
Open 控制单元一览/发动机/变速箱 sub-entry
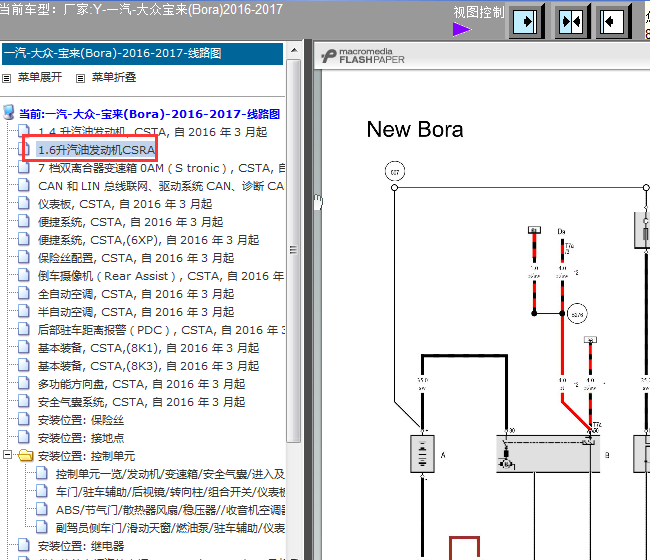(170, 474)
